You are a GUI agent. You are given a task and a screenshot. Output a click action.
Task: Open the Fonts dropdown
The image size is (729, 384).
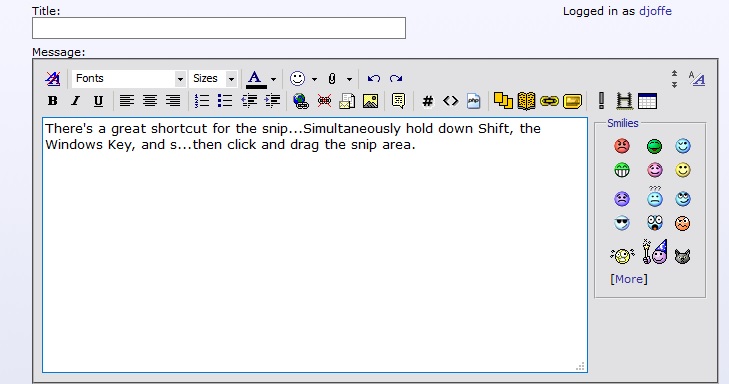click(x=129, y=79)
